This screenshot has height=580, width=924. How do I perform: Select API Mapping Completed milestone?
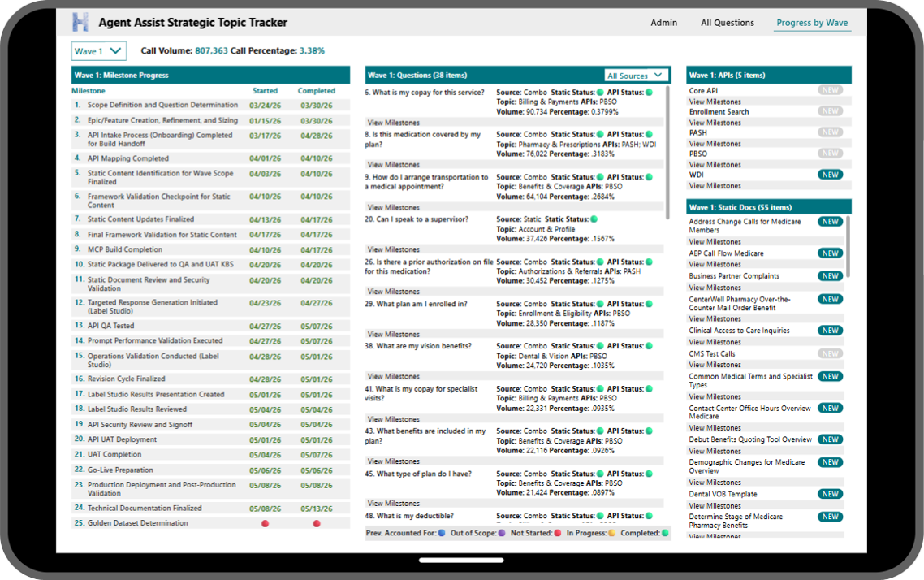(210, 158)
